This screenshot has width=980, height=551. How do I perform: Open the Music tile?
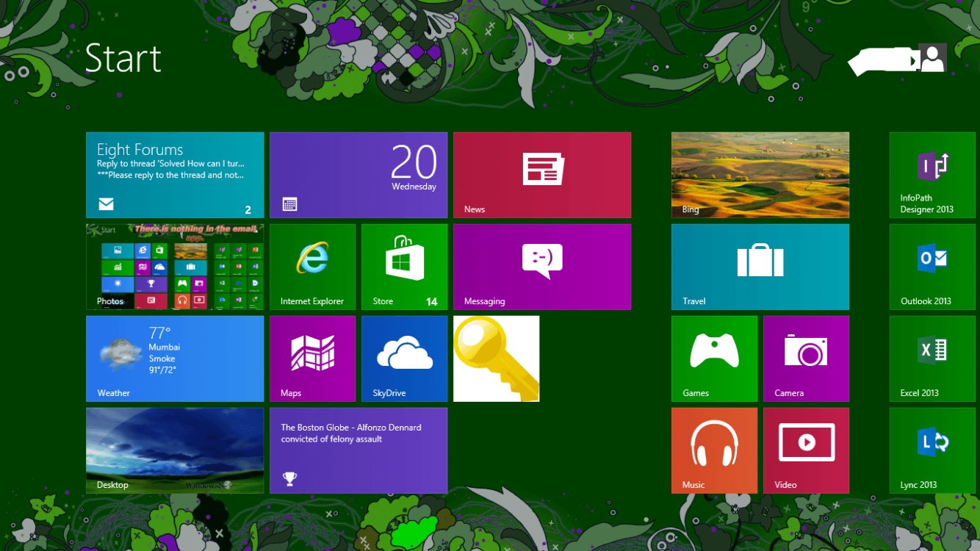tap(714, 450)
